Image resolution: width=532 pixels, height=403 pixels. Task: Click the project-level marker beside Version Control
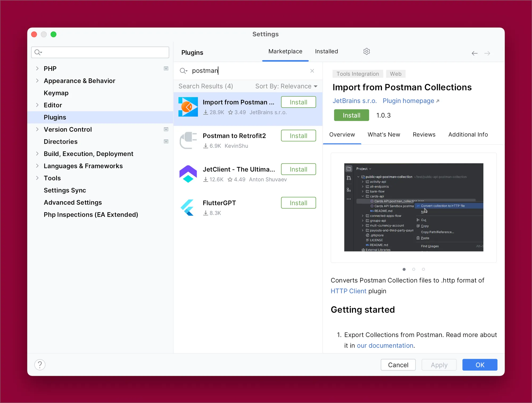coord(166,129)
